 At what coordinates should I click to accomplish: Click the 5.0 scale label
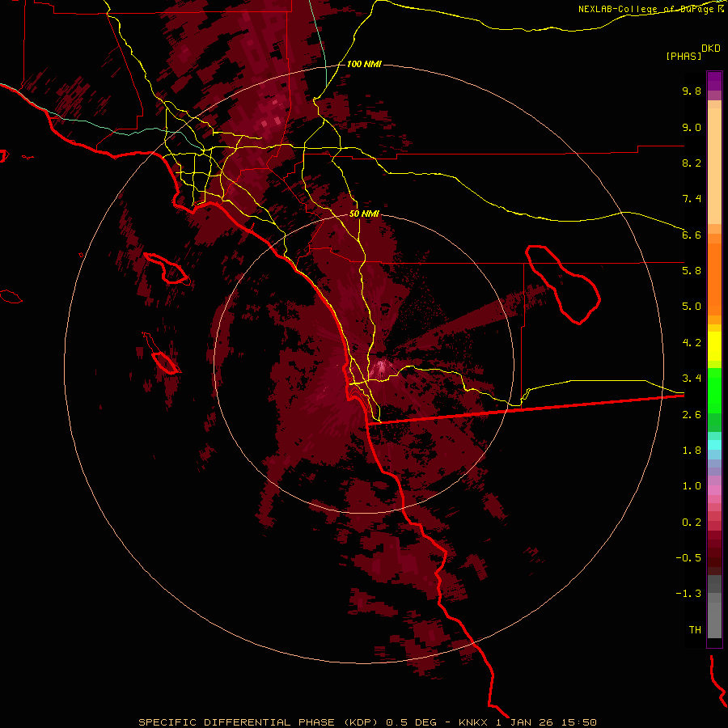click(692, 307)
